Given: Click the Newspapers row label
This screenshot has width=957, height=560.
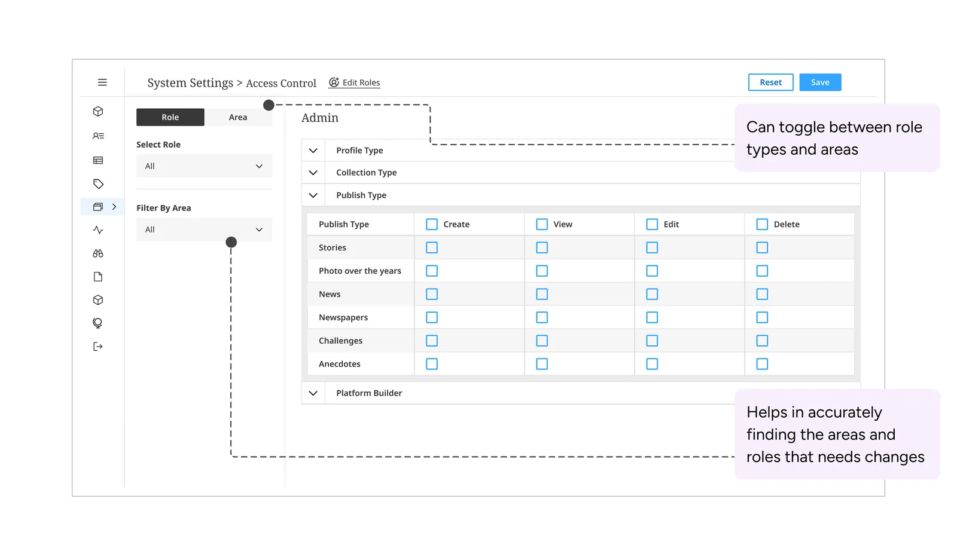Looking at the screenshot, I should (343, 317).
